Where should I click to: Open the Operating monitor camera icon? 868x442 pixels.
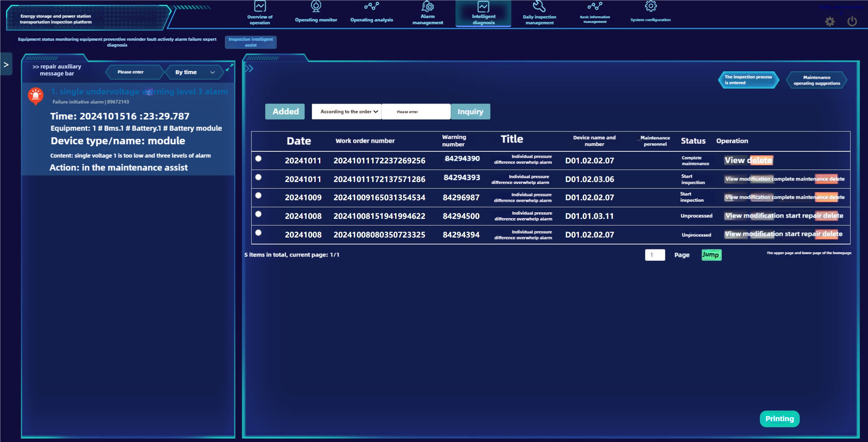pos(316,6)
